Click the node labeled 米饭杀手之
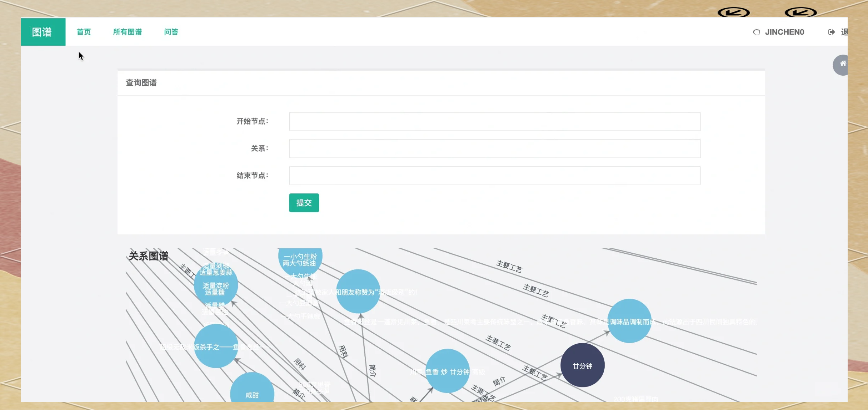 pos(215,346)
